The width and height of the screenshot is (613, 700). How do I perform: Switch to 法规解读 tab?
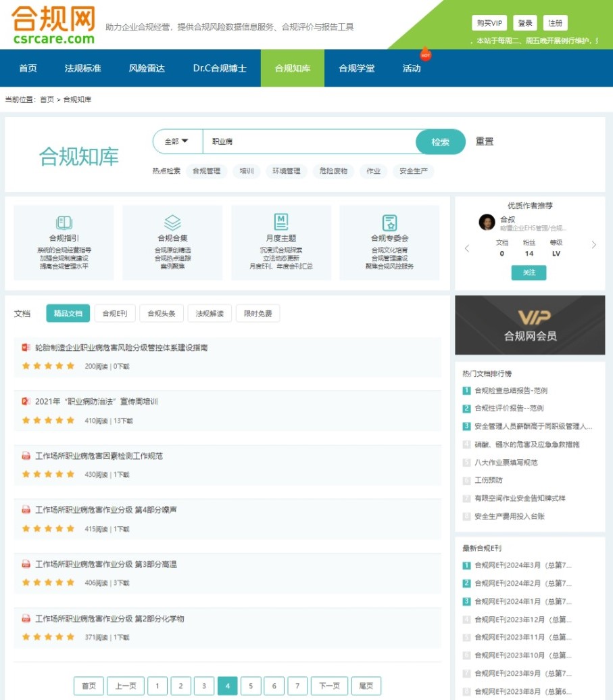(x=210, y=313)
